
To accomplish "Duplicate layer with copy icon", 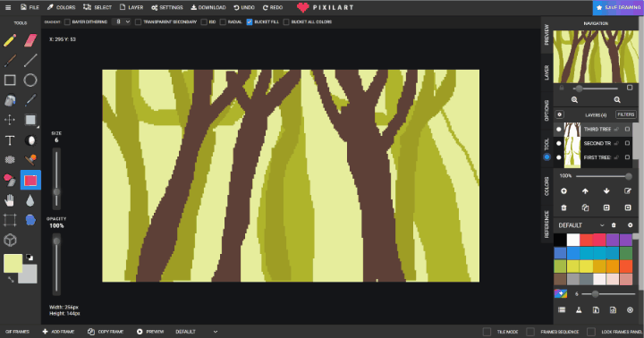I will coord(585,207).
